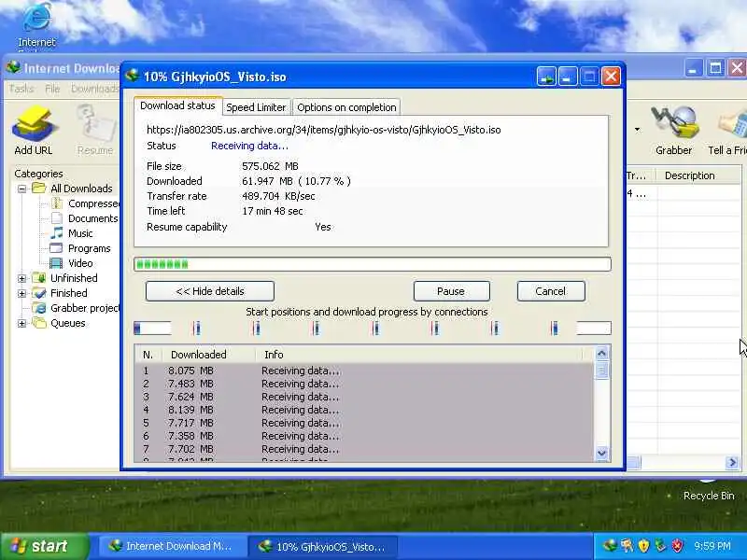Select the Documents category
747x560 pixels.
click(85, 218)
